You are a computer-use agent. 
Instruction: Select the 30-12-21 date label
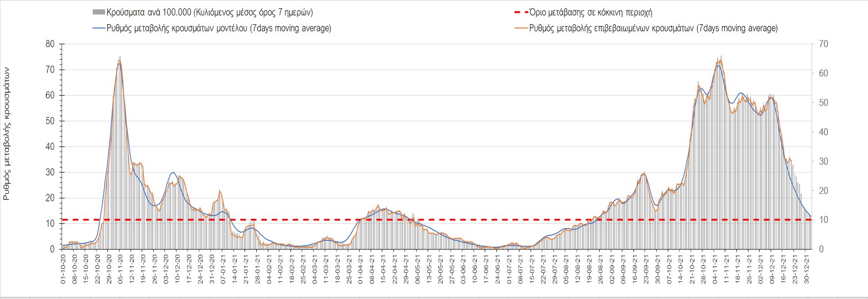click(x=807, y=269)
